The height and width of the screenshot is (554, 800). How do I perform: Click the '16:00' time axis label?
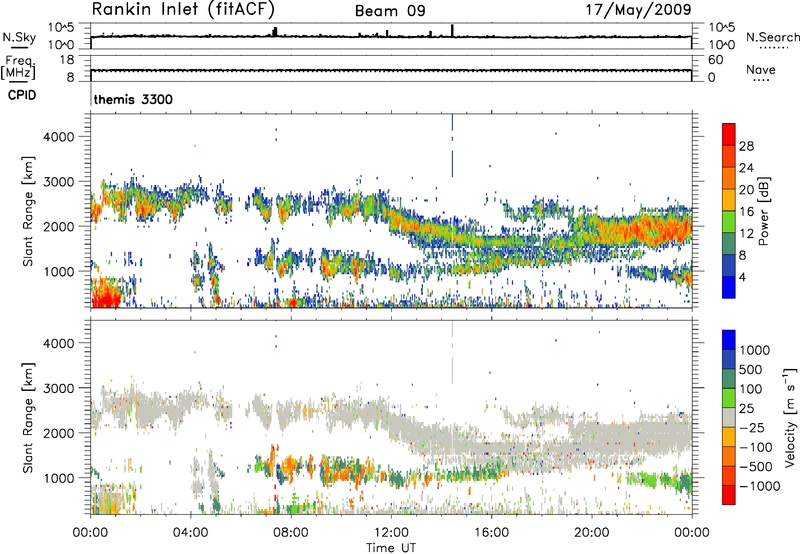(491, 533)
